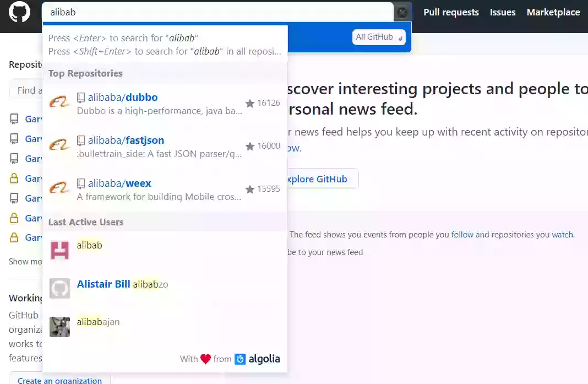The height and width of the screenshot is (384, 588).
Task: Click the search field containing alibab
Action: point(217,12)
